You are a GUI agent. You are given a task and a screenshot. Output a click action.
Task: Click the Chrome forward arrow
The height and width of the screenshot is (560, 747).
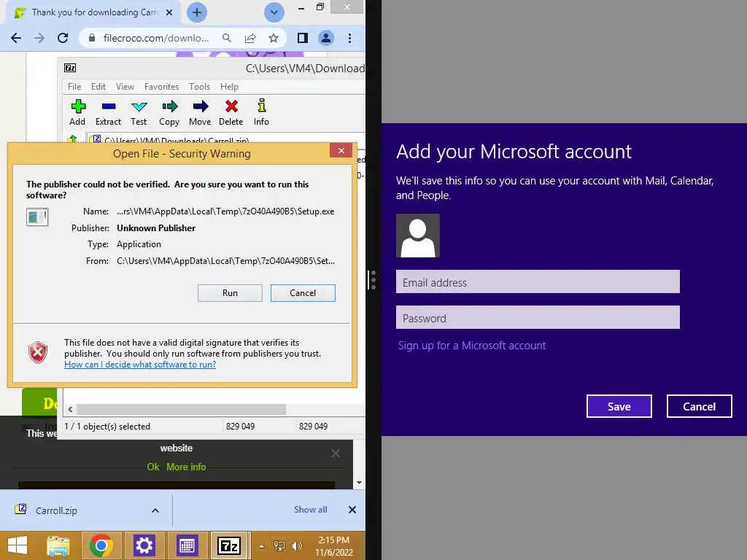[39, 38]
